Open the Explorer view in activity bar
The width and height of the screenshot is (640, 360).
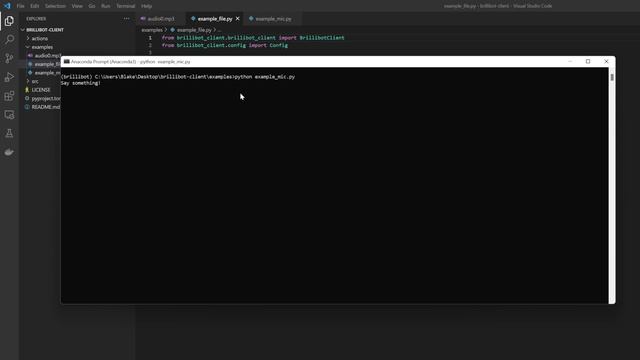pyautogui.click(x=9, y=21)
